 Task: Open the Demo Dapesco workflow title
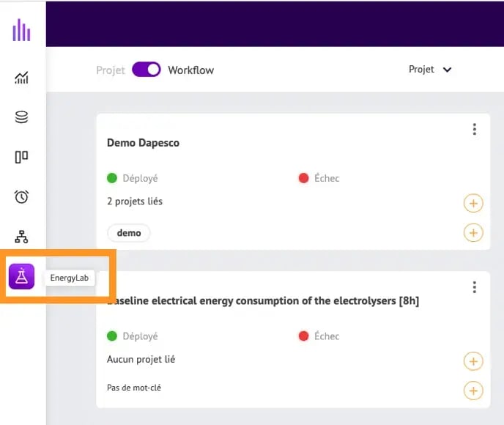(x=143, y=143)
